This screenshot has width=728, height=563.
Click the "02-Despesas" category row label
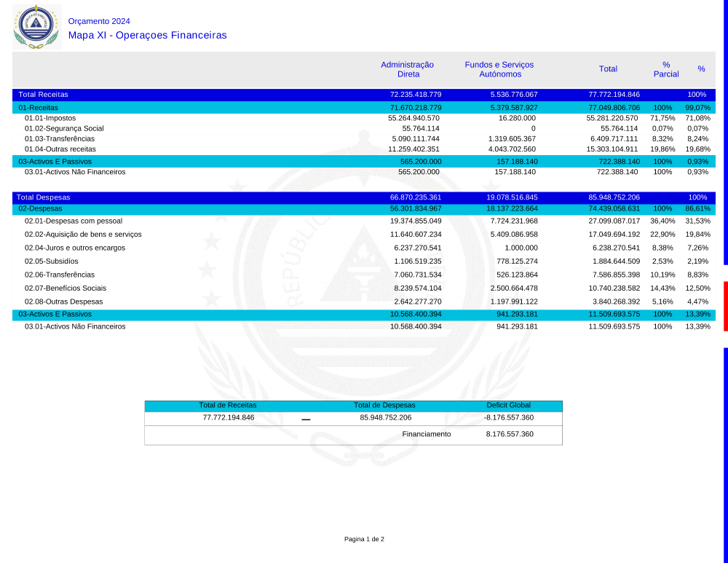pyautogui.click(x=39, y=208)
